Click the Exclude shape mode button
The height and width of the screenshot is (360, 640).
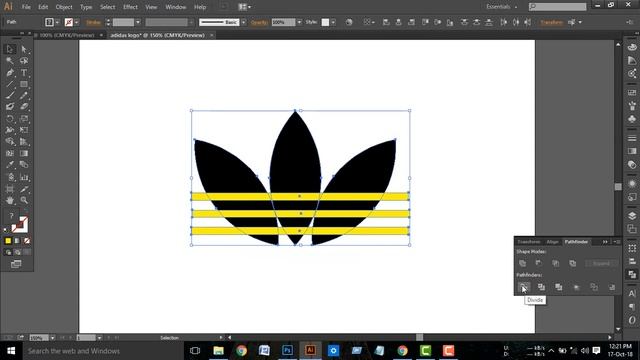coord(573,263)
